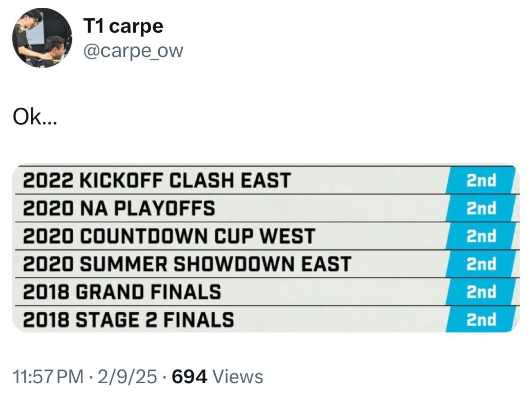Click the 2020 NA Playoffs row
532x399 pixels.
coord(266,208)
